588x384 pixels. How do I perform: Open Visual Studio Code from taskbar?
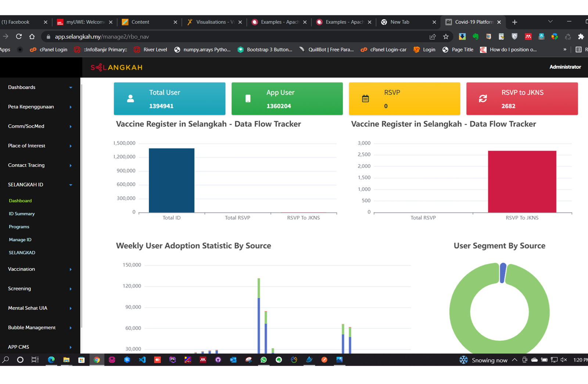(x=142, y=360)
